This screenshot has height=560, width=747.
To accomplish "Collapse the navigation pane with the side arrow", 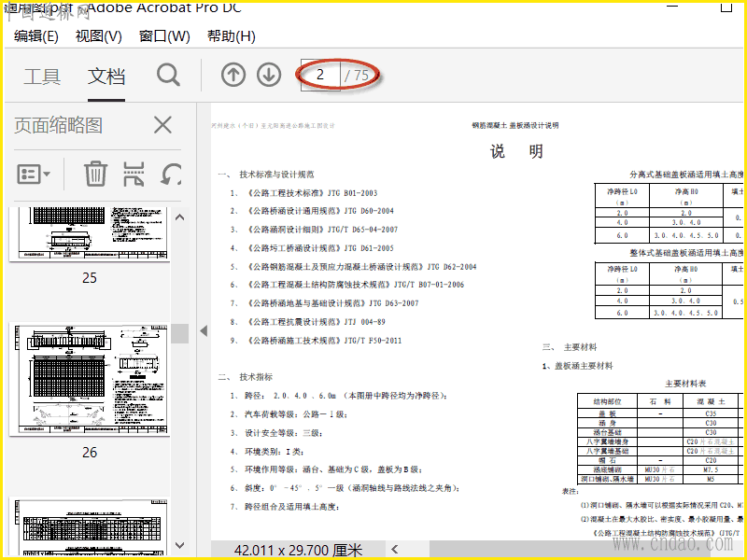I will coord(204,331).
